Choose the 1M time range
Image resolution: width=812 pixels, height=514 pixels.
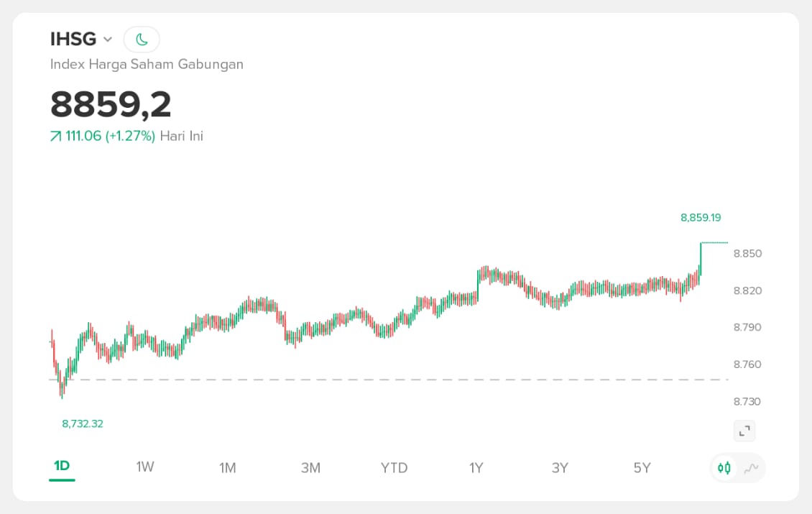[x=228, y=467]
